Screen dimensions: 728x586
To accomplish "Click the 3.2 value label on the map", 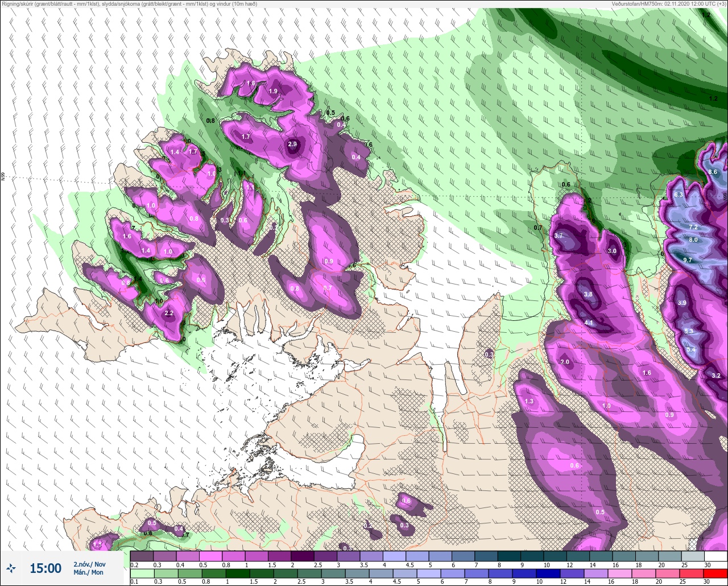I will [716, 375].
